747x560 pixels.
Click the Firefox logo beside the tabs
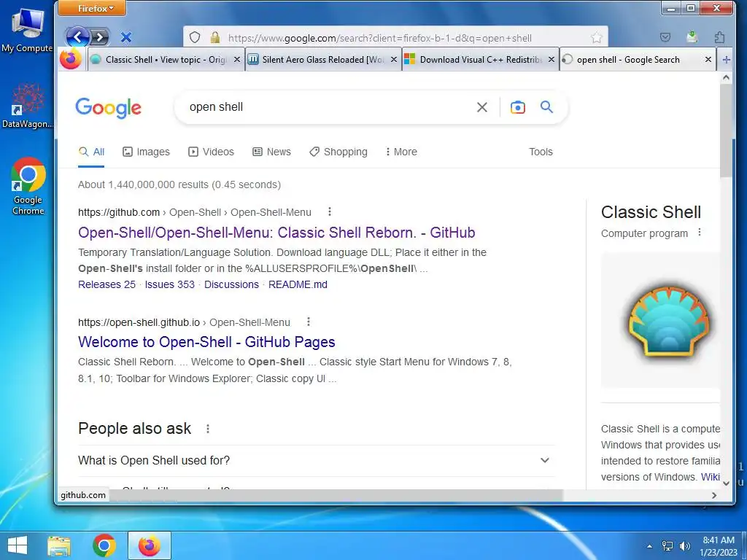click(x=71, y=59)
